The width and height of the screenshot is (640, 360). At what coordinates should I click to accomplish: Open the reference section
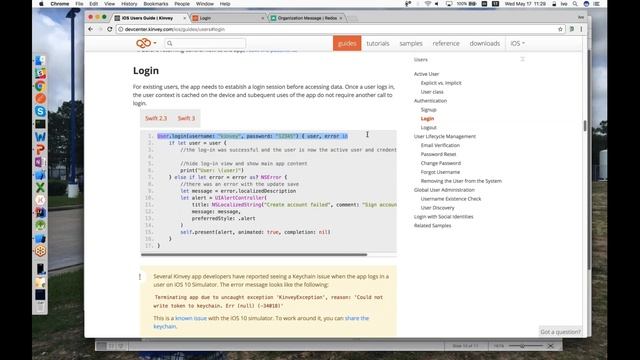pyautogui.click(x=446, y=43)
